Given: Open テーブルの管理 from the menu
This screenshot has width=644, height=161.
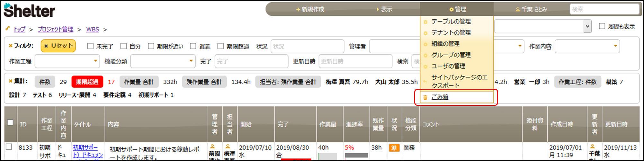Looking at the screenshot, I should pos(451,22).
